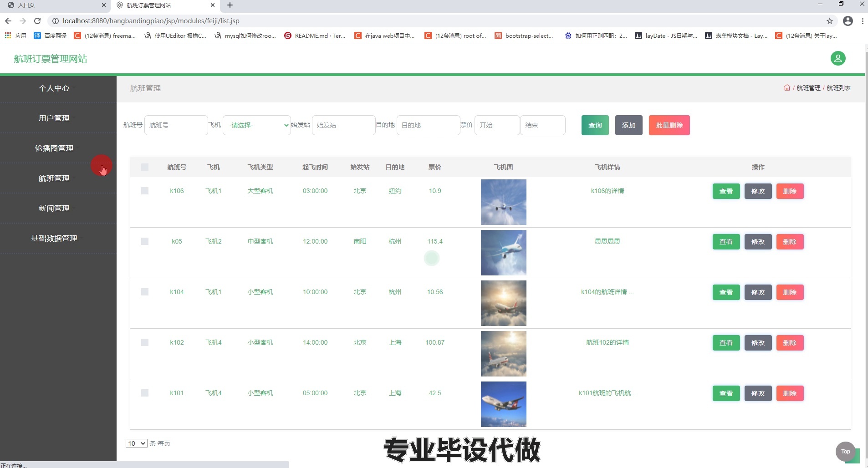Open the README.md bookmark
Viewport: 868px width, 468px height.
coord(315,36)
